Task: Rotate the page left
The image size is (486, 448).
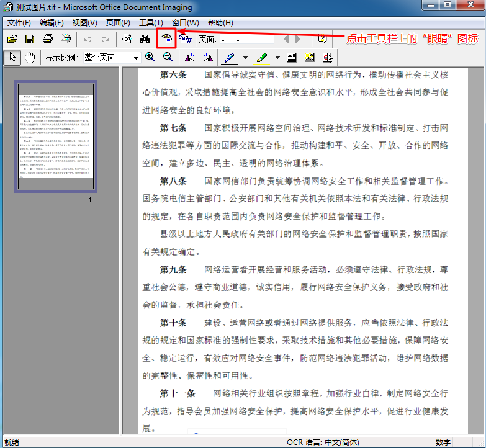Action: pyautogui.click(x=190, y=58)
